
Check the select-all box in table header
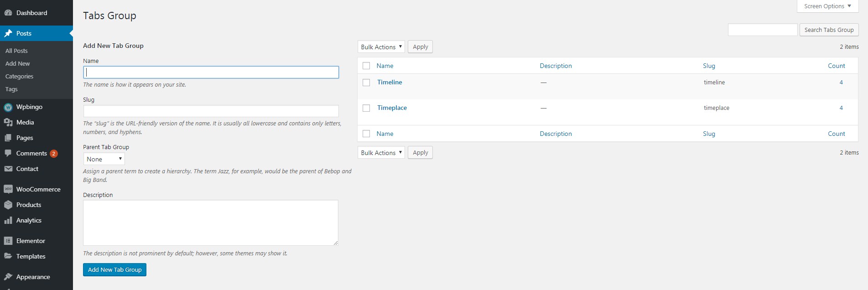pyautogui.click(x=366, y=66)
